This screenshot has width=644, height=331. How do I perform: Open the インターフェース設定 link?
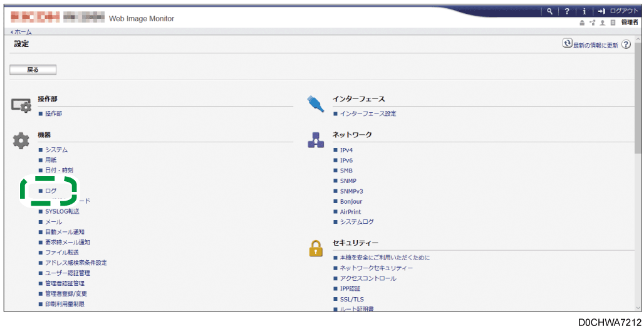tap(368, 113)
